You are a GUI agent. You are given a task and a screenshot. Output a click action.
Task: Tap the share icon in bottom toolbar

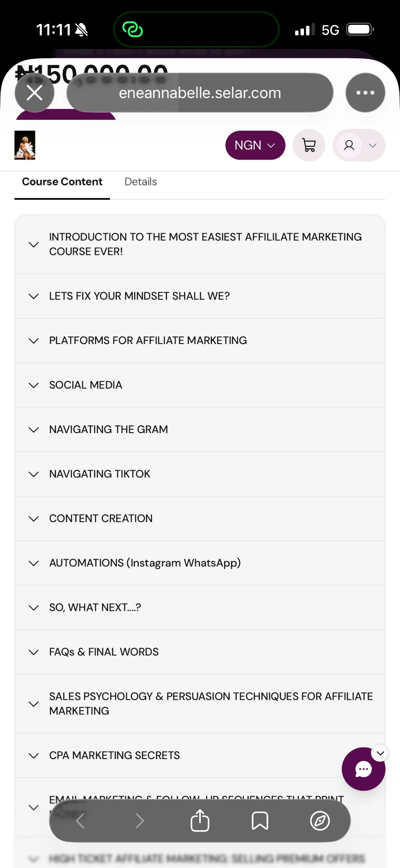[x=200, y=820]
